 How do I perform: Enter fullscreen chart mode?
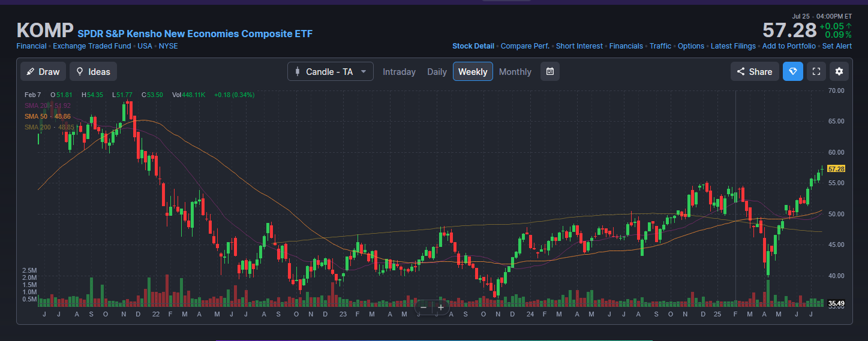[816, 72]
